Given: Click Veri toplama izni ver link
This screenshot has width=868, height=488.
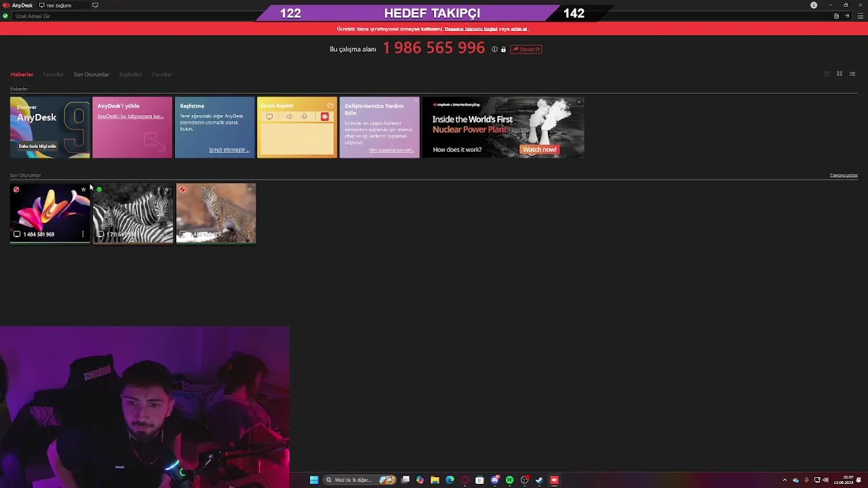Looking at the screenshot, I should pyautogui.click(x=391, y=150).
